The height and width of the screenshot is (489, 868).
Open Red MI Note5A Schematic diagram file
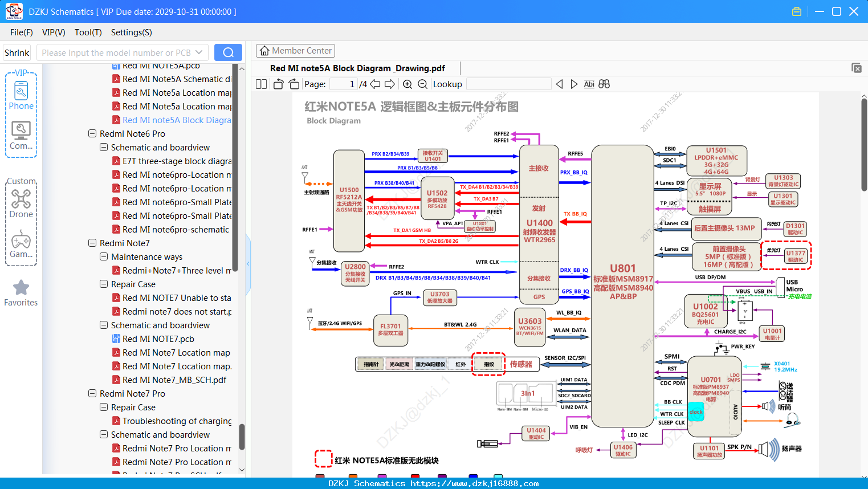[x=177, y=79]
